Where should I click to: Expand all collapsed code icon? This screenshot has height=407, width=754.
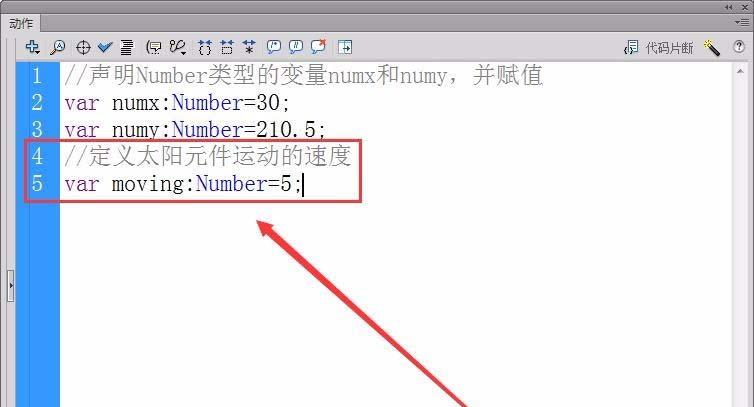click(x=249, y=47)
